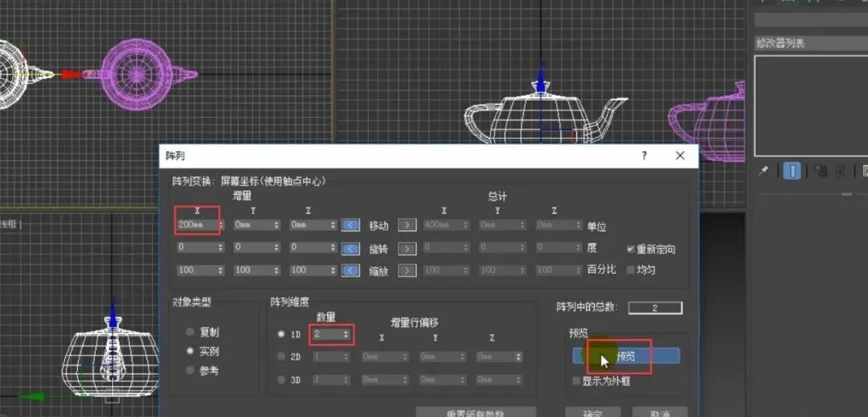868x417 pixels.
Task: Close the 阵列 dialog with X button
Action: 681,156
